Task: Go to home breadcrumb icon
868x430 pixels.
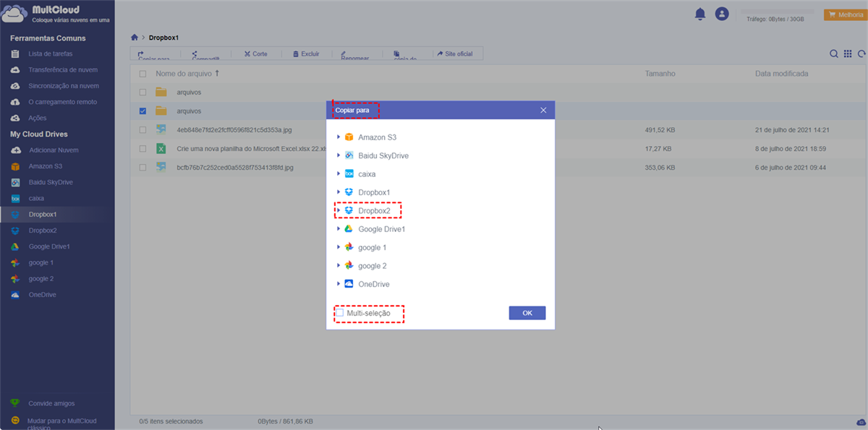Action: [x=135, y=37]
